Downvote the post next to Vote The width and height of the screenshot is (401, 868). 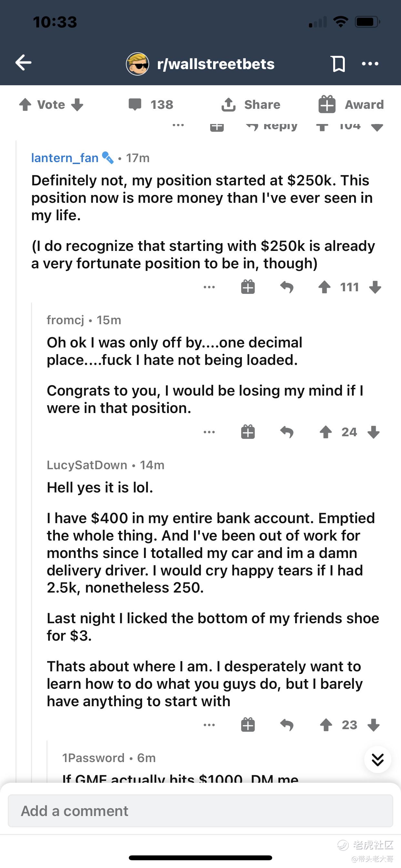[77, 105]
